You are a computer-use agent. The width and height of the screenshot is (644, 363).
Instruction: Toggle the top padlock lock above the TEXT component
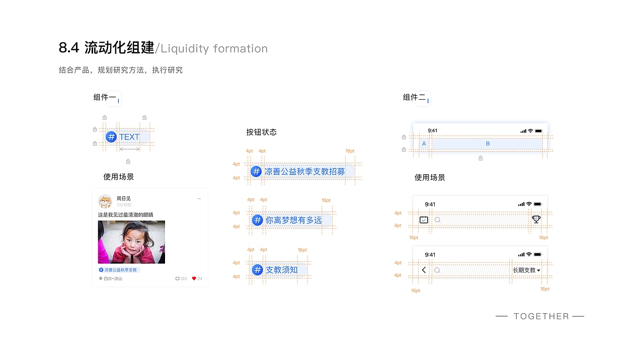(x=104, y=117)
